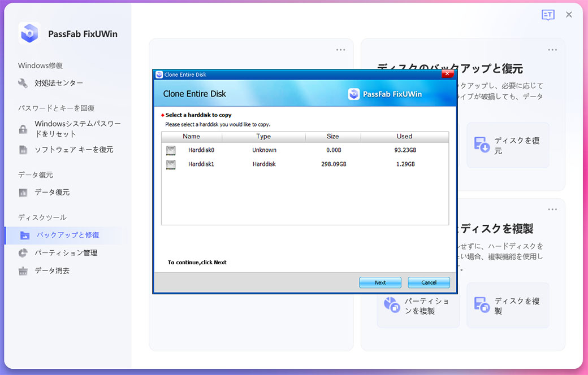The width and height of the screenshot is (588, 375).
Task: Open the ... menu beside ディスクのバックアップと復元
Action: point(552,50)
